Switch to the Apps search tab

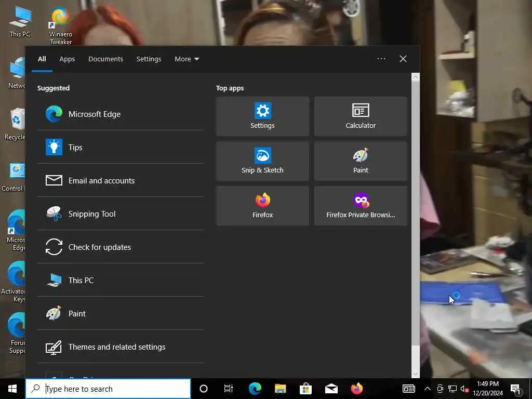67,59
